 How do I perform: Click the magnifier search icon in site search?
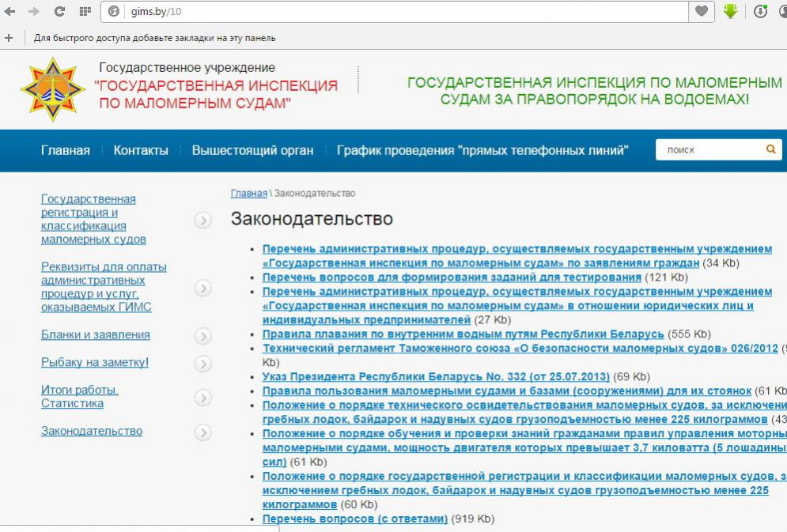770,149
